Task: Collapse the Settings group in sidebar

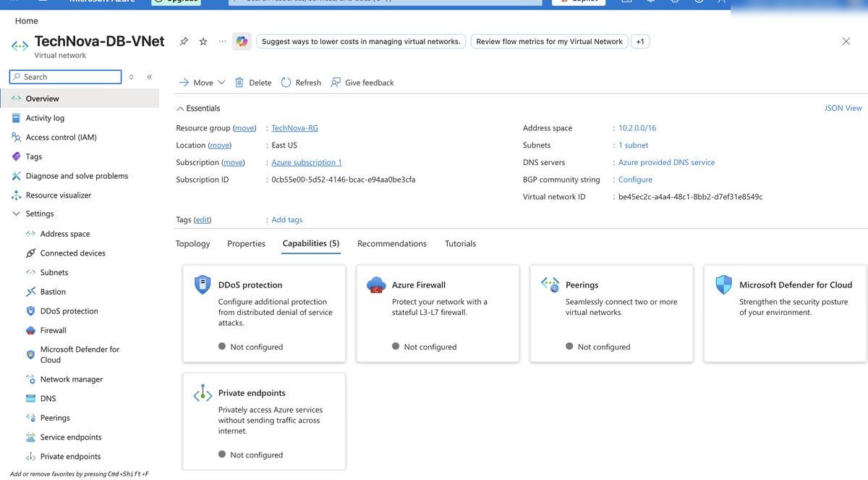Action: point(16,214)
